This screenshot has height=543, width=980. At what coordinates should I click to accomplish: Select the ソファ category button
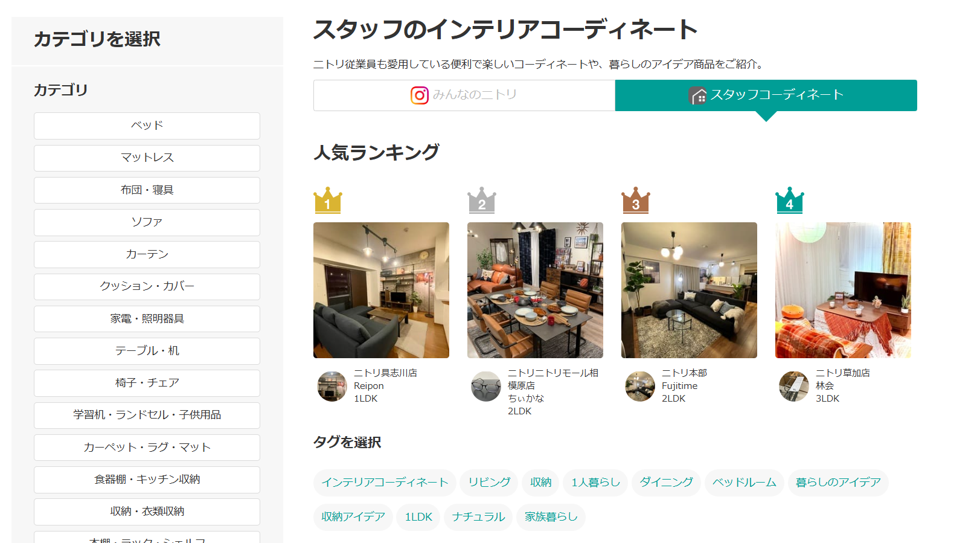(x=147, y=222)
